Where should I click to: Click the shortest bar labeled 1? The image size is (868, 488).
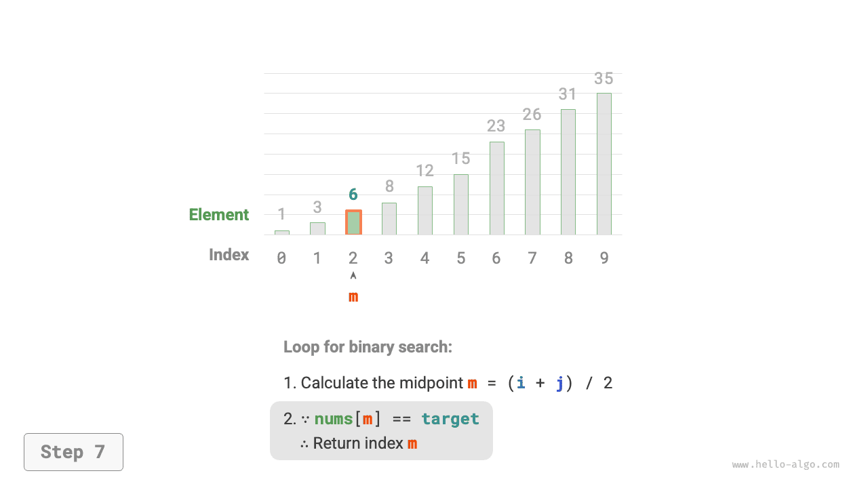(281, 232)
